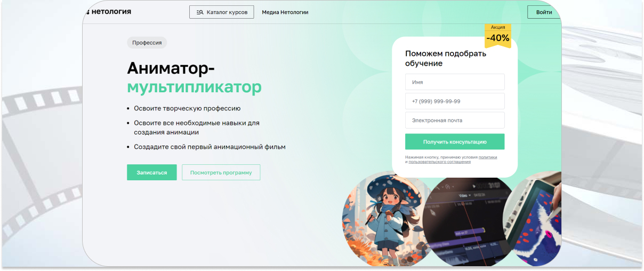
Task: Open the Каталог курсов menu
Action: (x=221, y=12)
